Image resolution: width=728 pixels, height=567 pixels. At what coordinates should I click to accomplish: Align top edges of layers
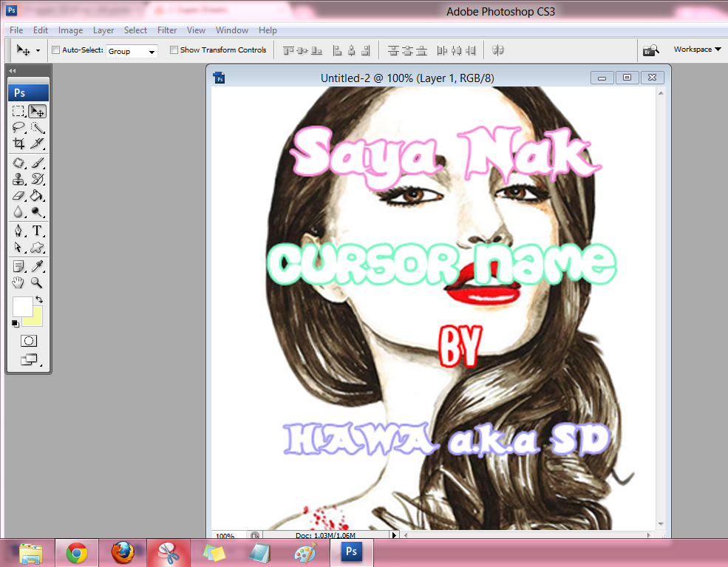288,50
